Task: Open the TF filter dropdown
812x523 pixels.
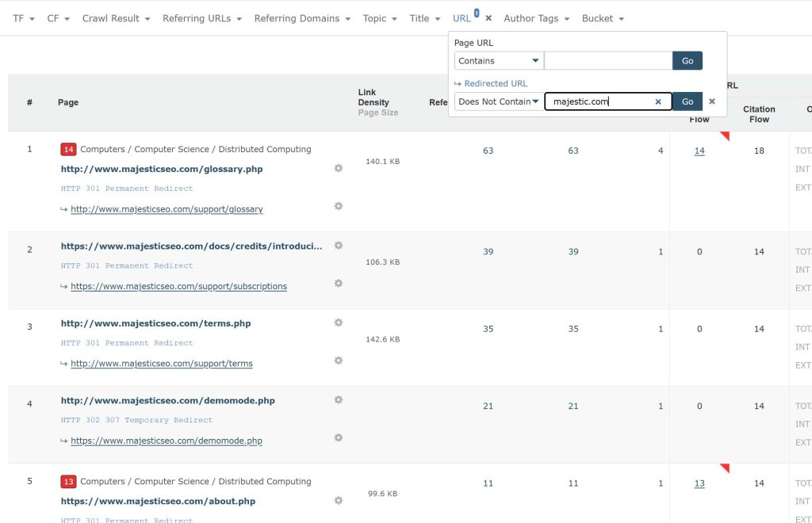Action: [23, 18]
